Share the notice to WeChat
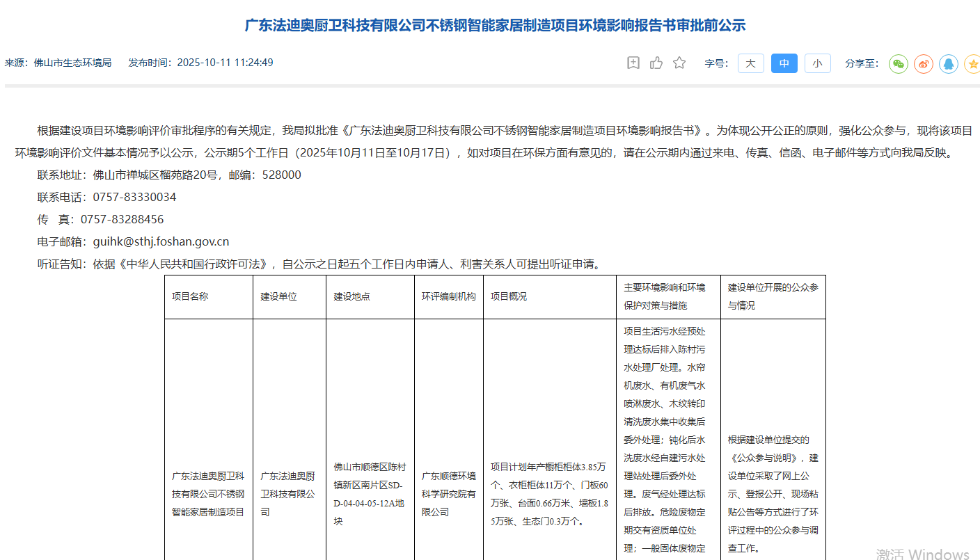 899,63
